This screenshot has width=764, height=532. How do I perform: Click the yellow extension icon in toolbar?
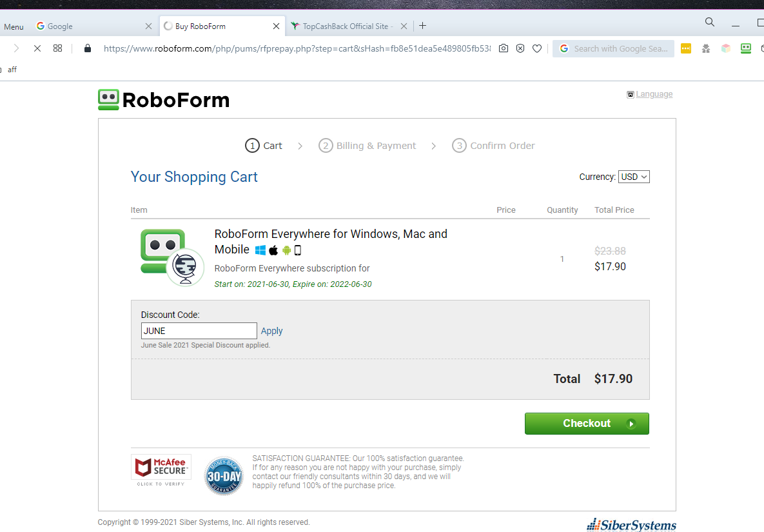pos(685,48)
